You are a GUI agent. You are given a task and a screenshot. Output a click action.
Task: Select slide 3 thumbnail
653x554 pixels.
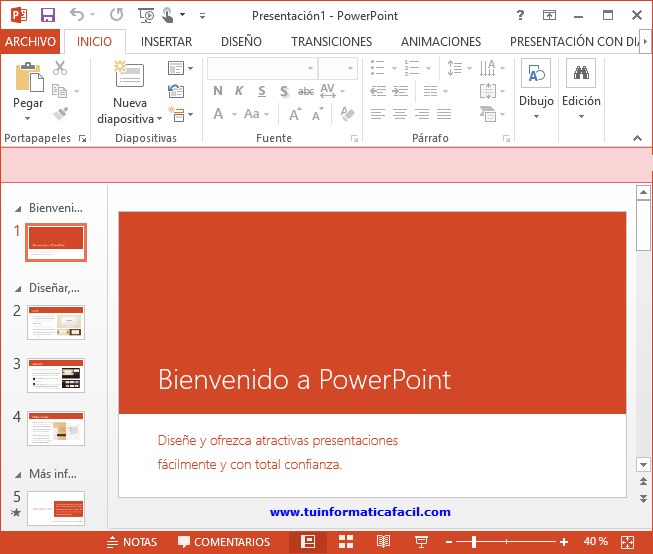[56, 375]
